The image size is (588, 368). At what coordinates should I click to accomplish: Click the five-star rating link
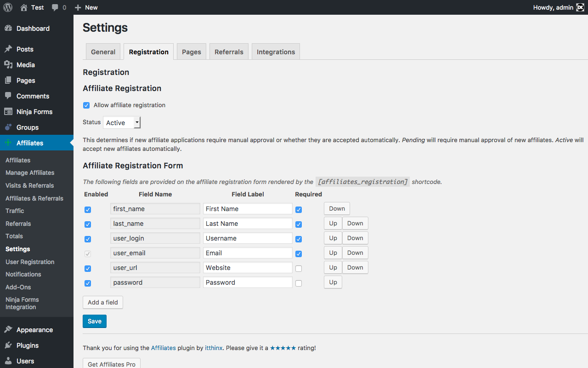[283, 348]
